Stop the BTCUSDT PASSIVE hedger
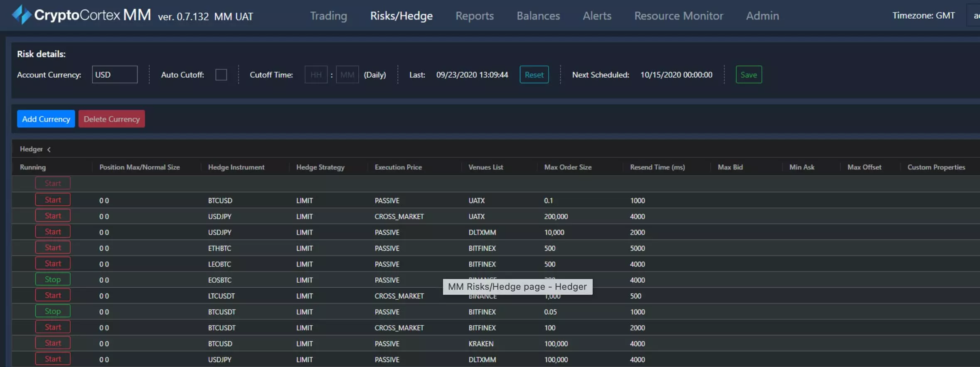980x367 pixels. 53,311
